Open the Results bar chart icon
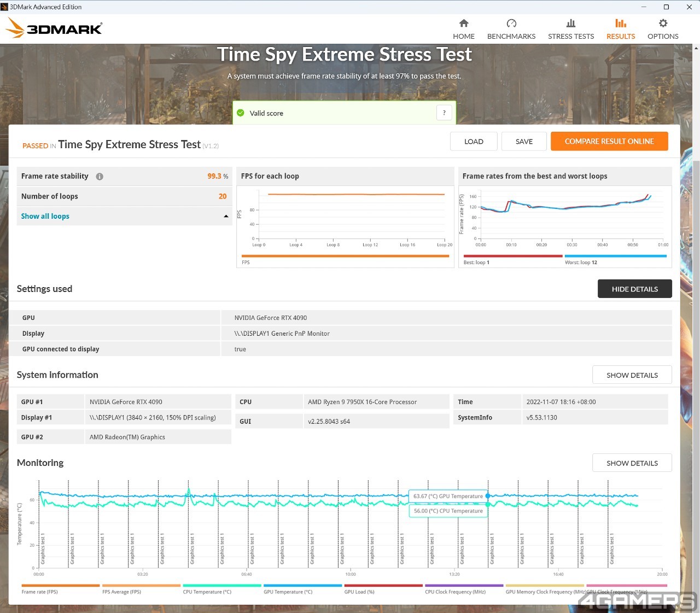 tap(621, 23)
